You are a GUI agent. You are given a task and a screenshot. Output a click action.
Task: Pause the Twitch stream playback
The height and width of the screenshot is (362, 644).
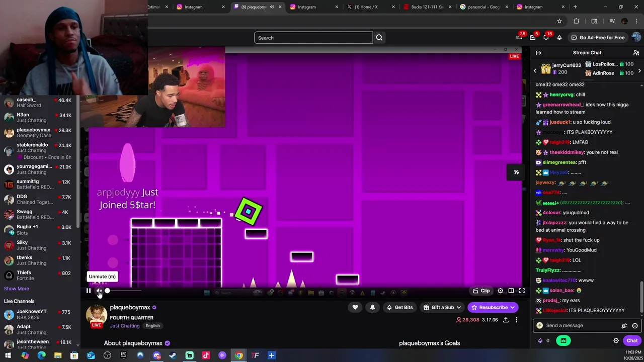click(x=88, y=291)
